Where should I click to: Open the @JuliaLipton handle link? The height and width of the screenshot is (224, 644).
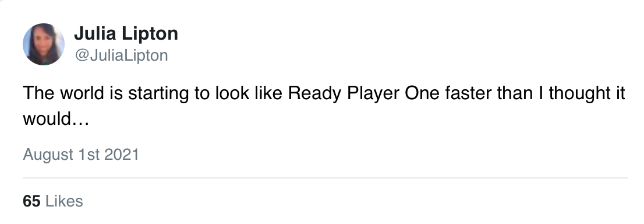[x=121, y=55]
